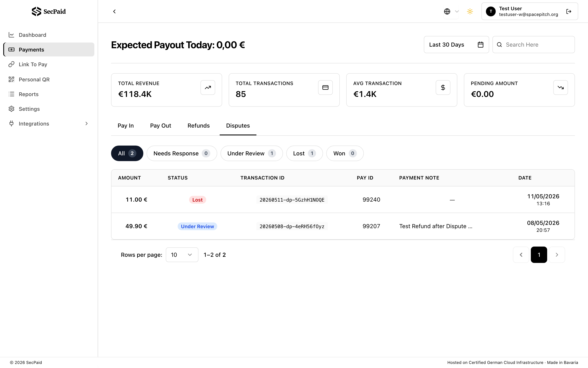The image size is (588, 368).
Task: Click the Test User avatar circle
Action: pos(491,11)
